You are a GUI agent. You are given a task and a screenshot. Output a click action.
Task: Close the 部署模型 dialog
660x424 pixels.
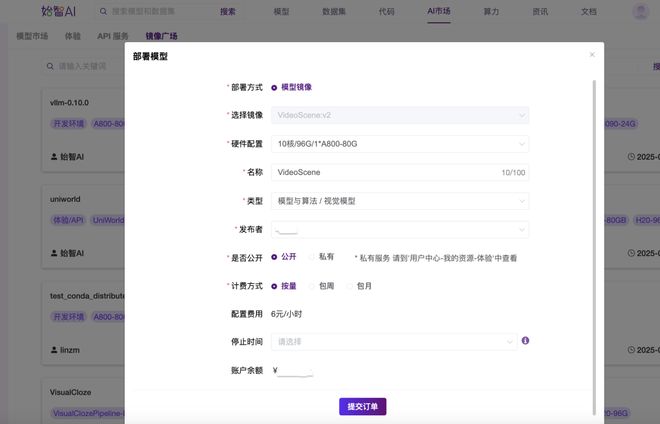(x=592, y=55)
